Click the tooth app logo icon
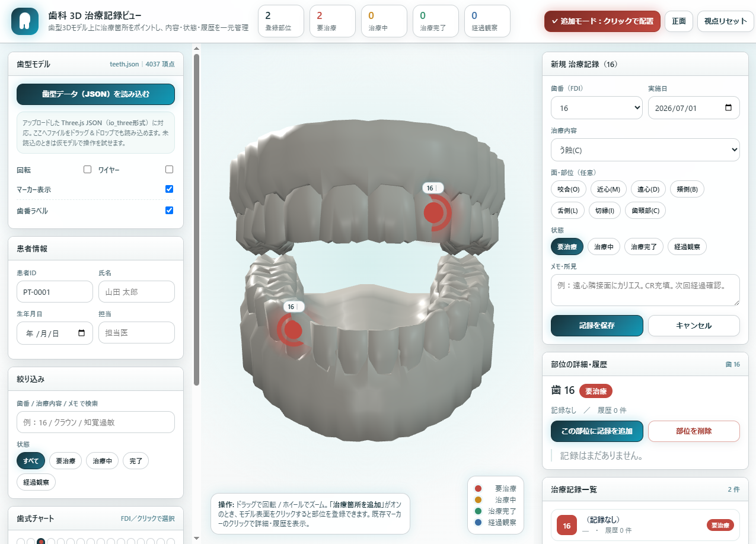Viewport: 756px width, 544px height. click(x=25, y=21)
